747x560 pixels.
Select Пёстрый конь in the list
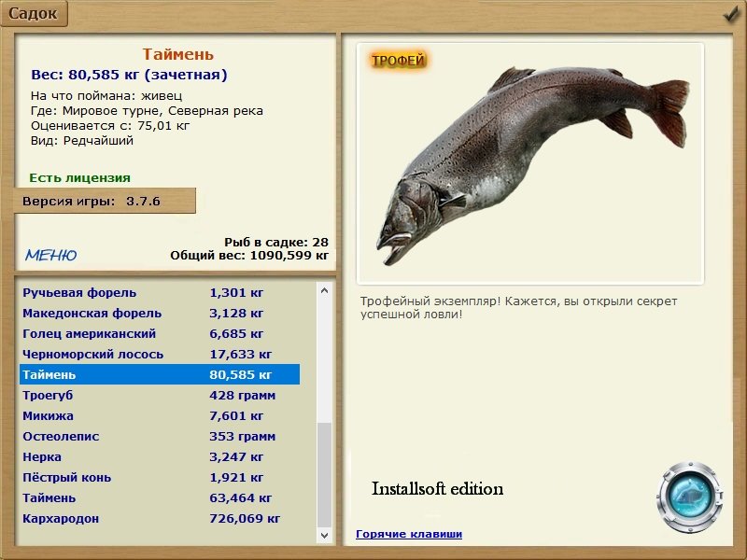pyautogui.click(x=160, y=477)
